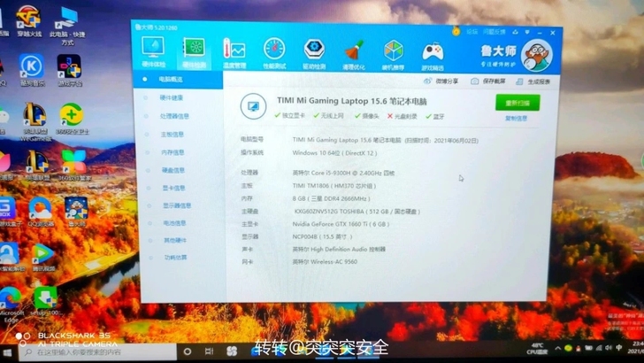Click the Windows Start button
Viewport: 644px width, 363px height.
click(7, 352)
